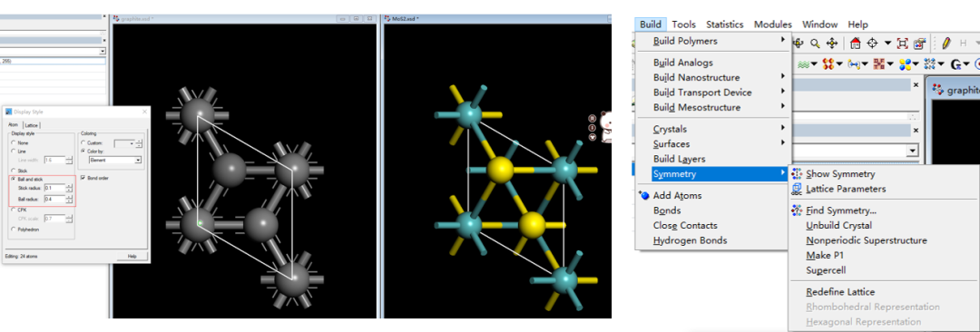The width and height of the screenshot is (980, 332).
Task: Select the Custom coloring radio
Action: click(x=83, y=143)
